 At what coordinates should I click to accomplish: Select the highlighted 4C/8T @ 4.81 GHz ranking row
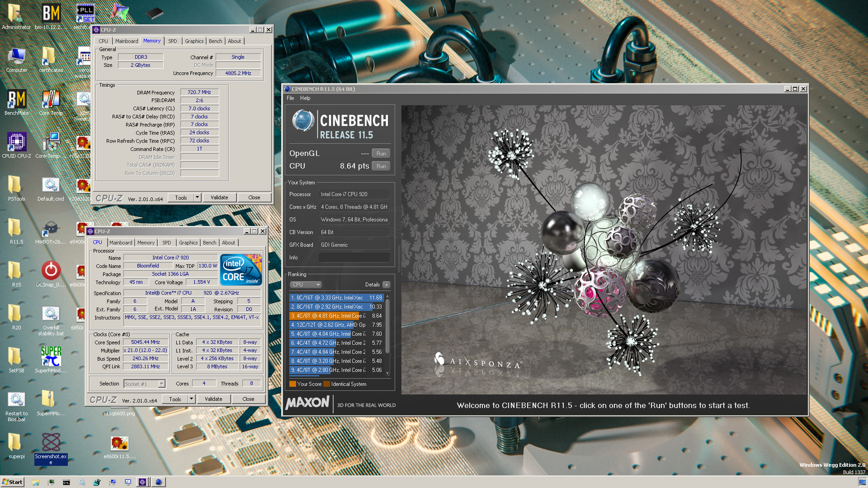336,316
